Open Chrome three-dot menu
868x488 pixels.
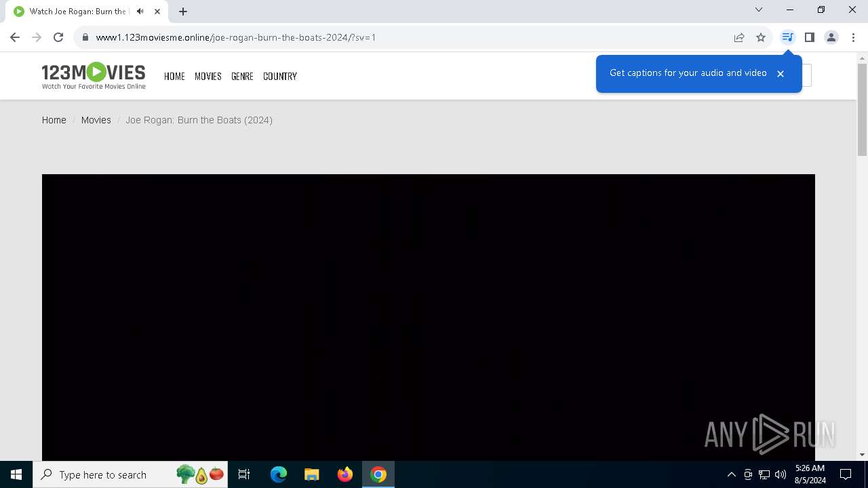[853, 37]
